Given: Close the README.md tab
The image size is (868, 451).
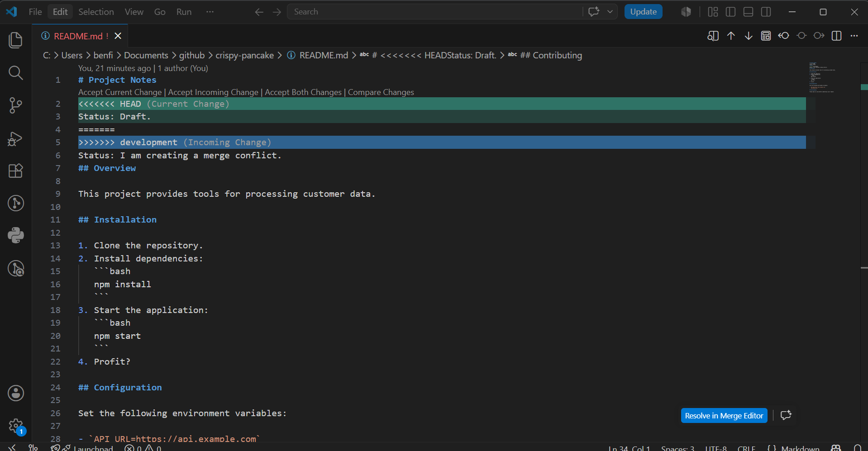Looking at the screenshot, I should (x=118, y=36).
